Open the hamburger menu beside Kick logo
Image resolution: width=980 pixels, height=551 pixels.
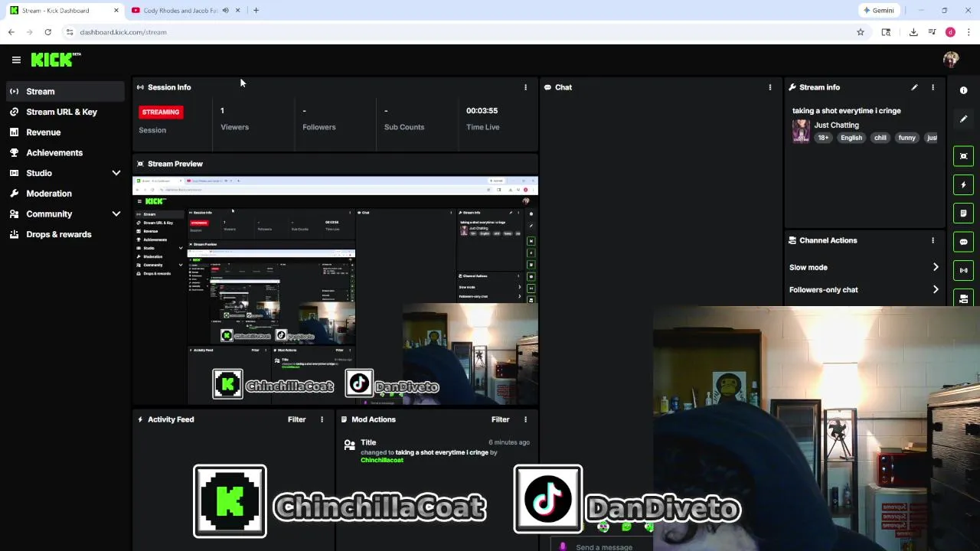(x=16, y=60)
